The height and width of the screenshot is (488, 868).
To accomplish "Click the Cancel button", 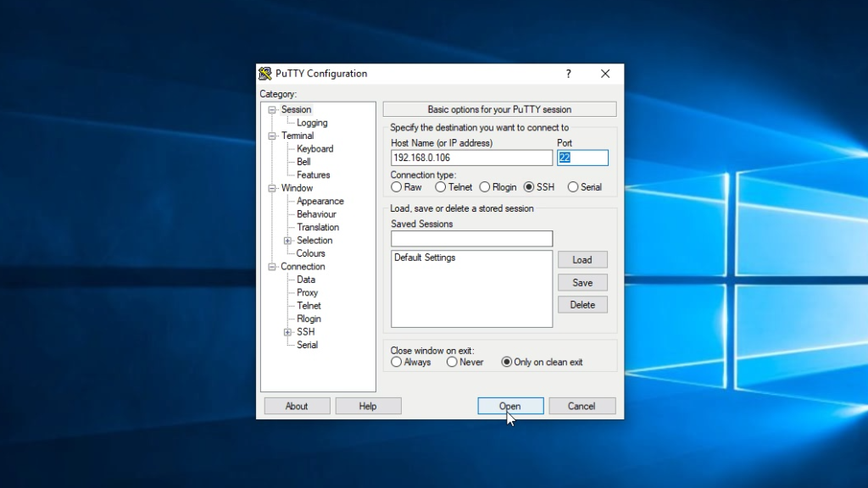I will click(581, 406).
